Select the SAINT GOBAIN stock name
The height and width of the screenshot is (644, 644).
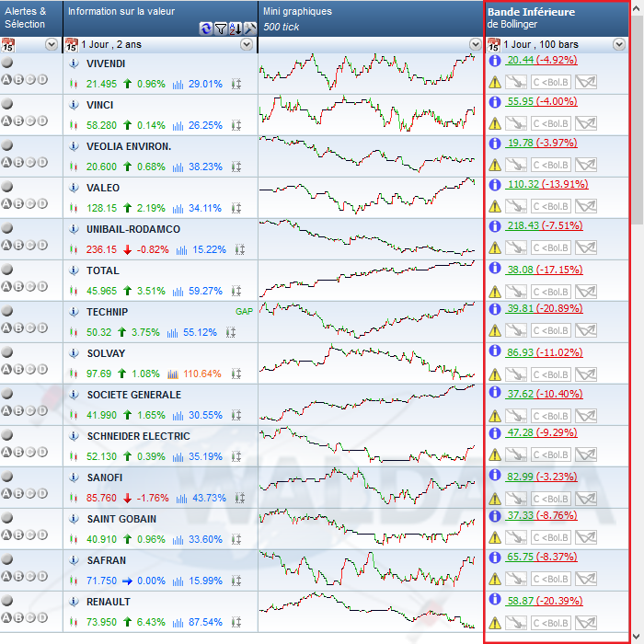[121, 519]
